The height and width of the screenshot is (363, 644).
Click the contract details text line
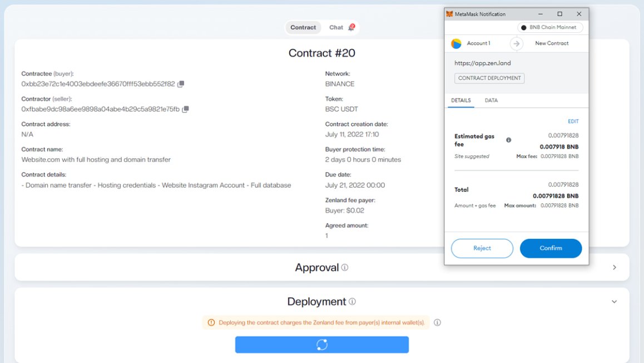click(156, 185)
